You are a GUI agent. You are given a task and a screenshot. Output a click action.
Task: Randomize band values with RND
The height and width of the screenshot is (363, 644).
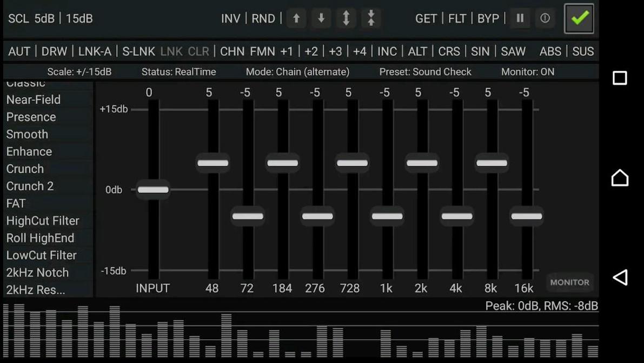coord(263,18)
